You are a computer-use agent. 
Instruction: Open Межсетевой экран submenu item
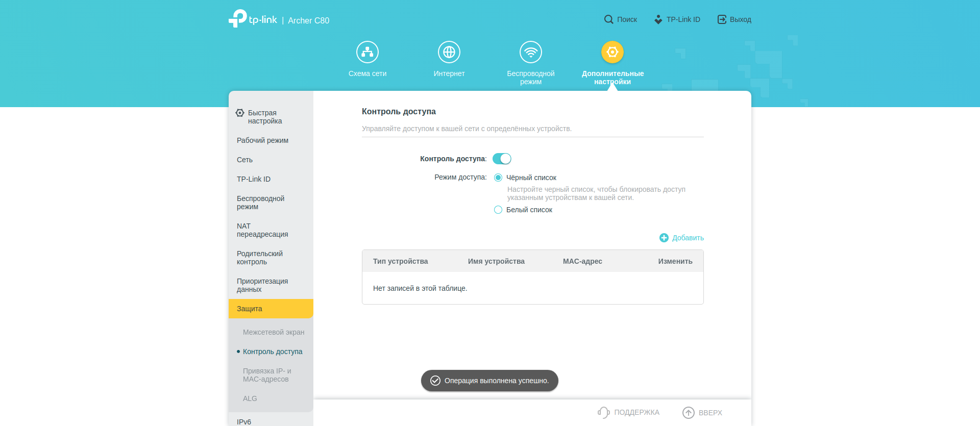(x=274, y=332)
